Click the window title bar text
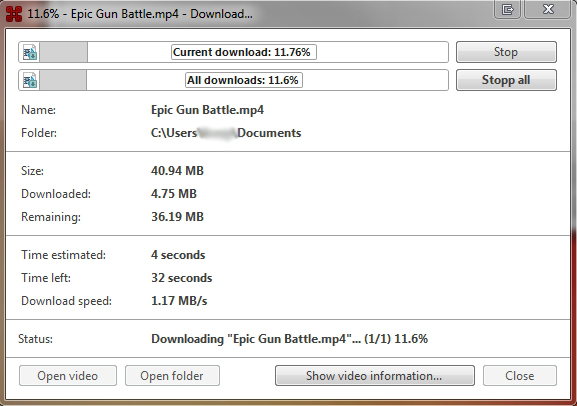577x406 pixels. point(140,14)
